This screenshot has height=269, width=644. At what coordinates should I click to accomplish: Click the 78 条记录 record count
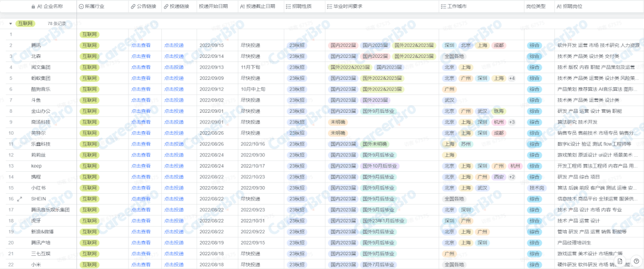tap(57, 24)
